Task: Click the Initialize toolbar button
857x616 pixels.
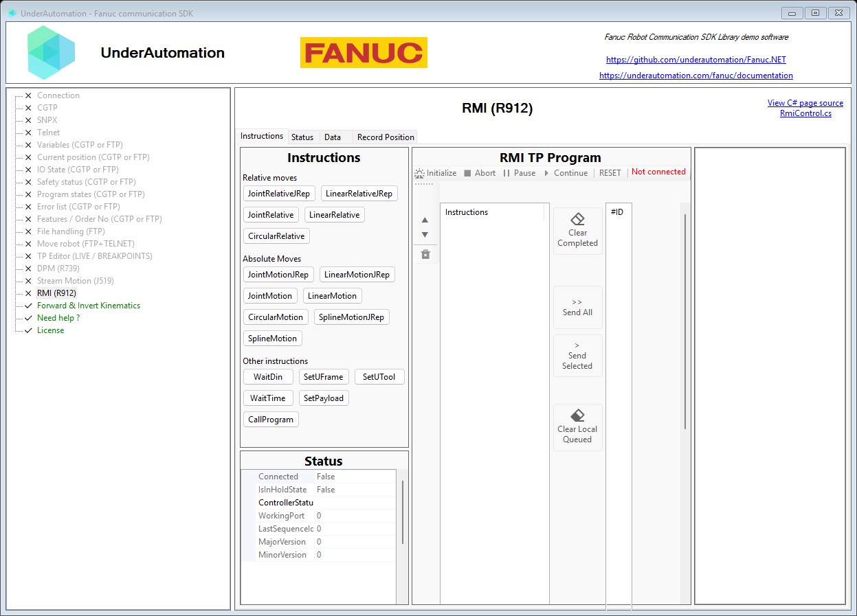Action: [x=436, y=173]
